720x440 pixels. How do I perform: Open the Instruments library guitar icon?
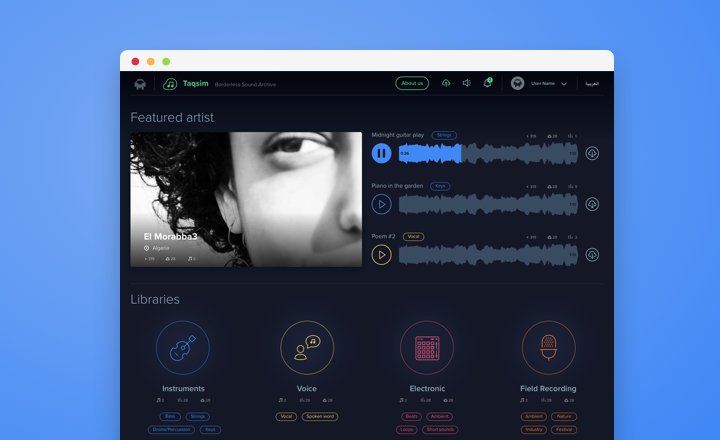coord(183,348)
